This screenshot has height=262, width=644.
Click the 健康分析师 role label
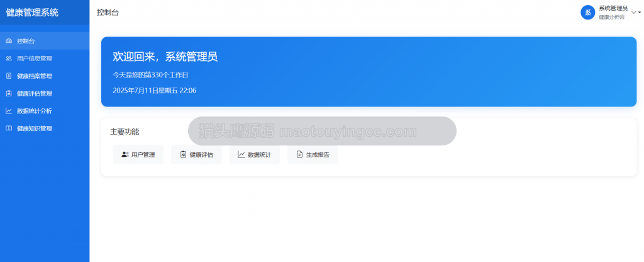(611, 17)
